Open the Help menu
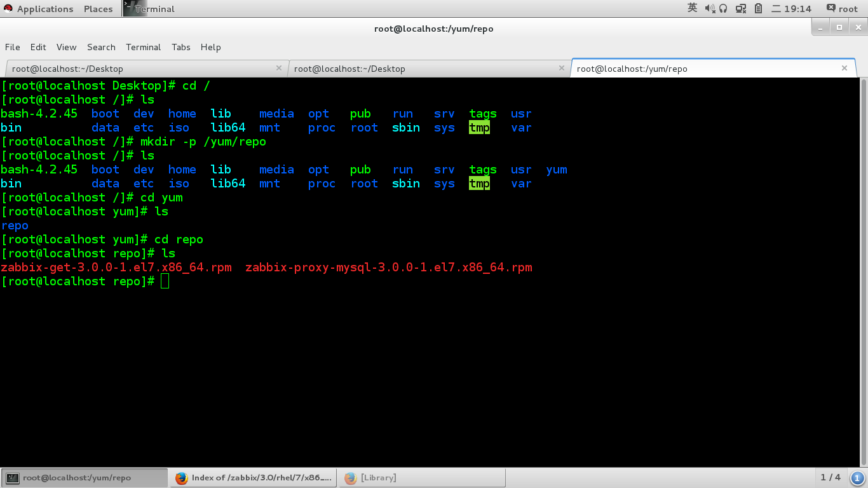 click(x=210, y=47)
